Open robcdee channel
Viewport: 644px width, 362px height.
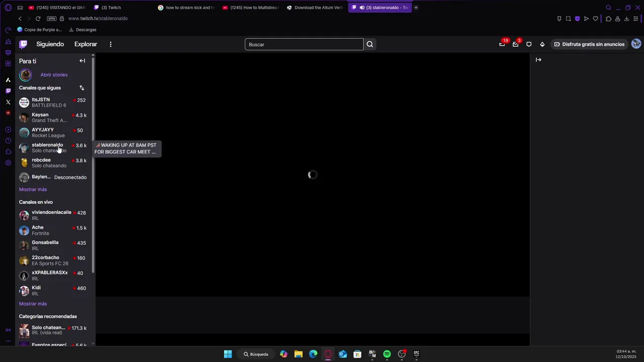(x=54, y=163)
